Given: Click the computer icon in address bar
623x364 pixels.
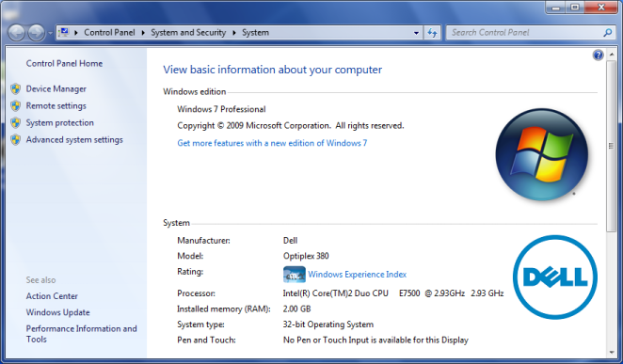Looking at the screenshot, I should pos(64,32).
